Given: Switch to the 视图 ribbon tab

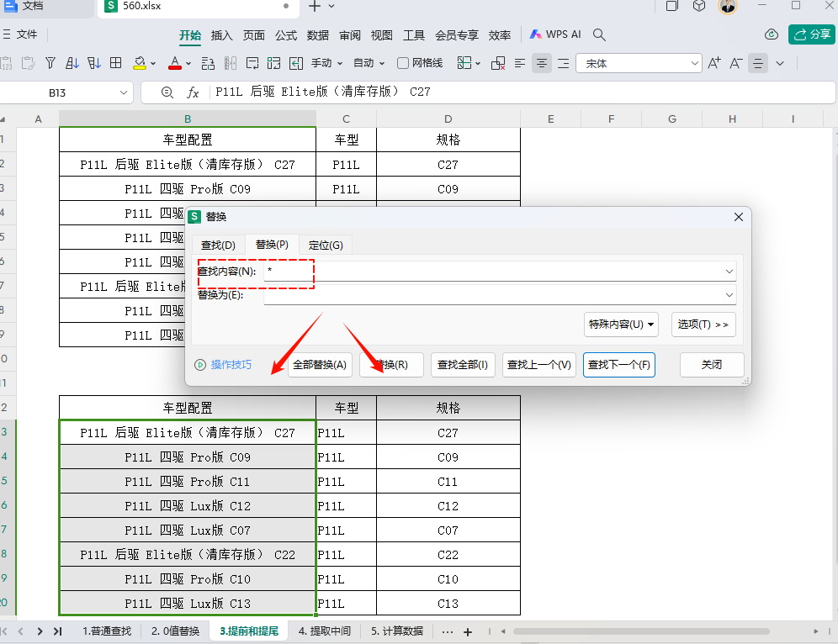Looking at the screenshot, I should click(x=382, y=35).
